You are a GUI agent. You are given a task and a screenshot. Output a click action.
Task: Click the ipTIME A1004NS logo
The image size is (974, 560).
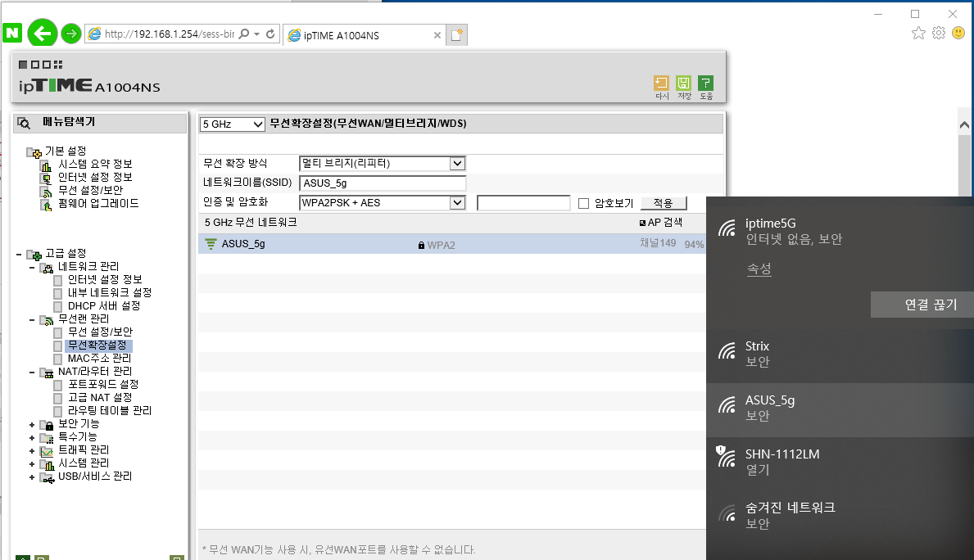click(89, 86)
